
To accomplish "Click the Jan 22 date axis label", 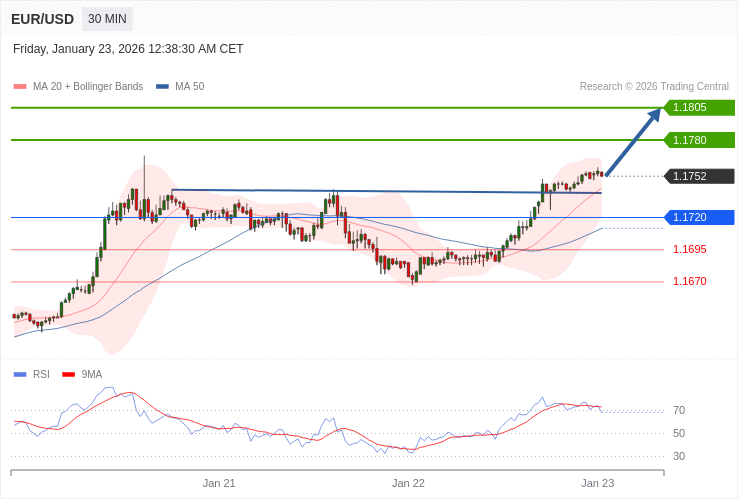I will tap(408, 483).
